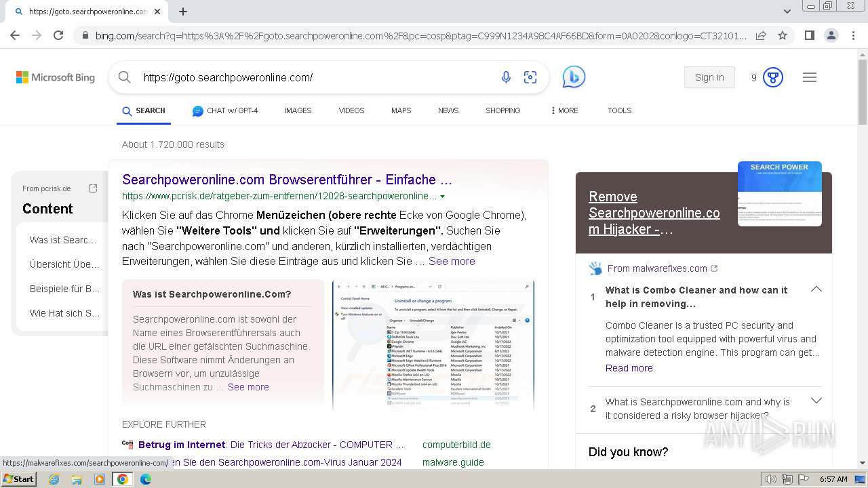Open the Uninstall or change a program thumbnail
868x488 pixels.
point(433,345)
